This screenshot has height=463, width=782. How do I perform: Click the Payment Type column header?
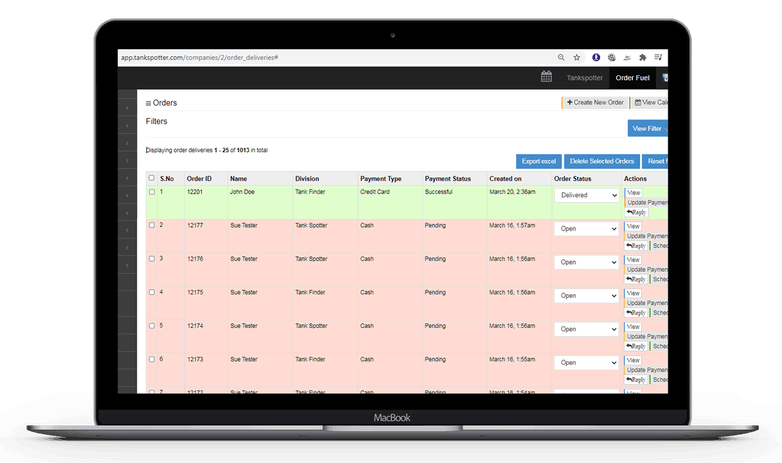(381, 179)
